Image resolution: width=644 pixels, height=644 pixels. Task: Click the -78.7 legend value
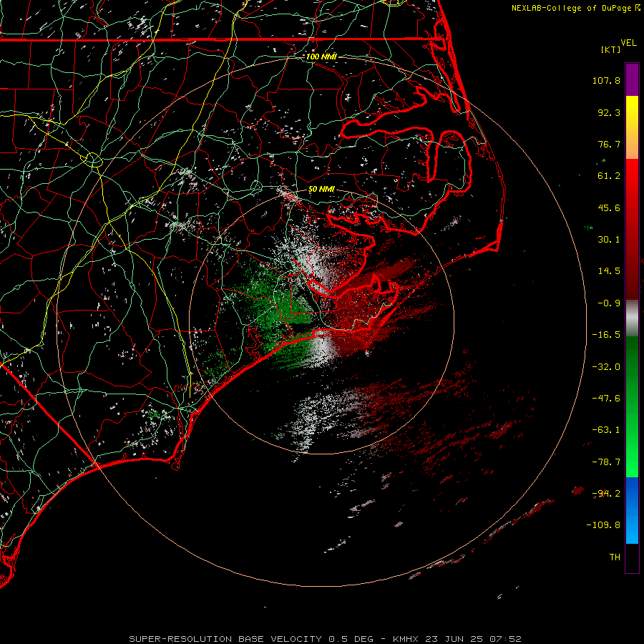point(606,462)
